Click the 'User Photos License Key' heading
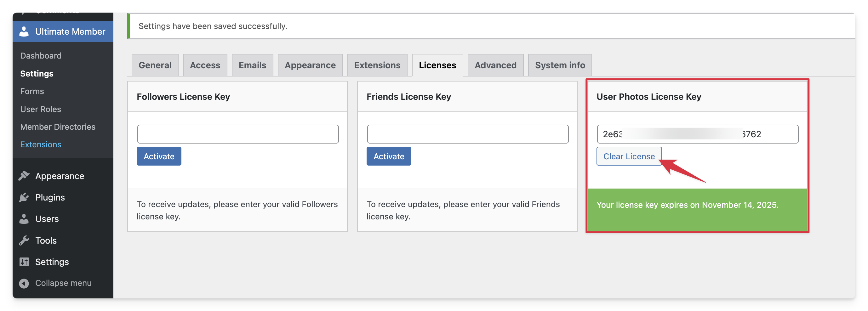Image resolution: width=868 pixels, height=311 pixels. click(649, 97)
